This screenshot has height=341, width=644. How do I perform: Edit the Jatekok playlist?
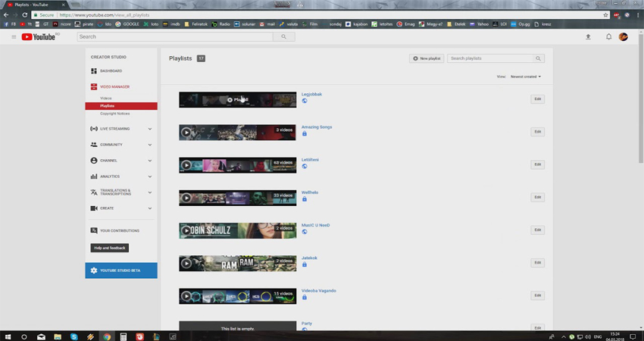(x=538, y=262)
